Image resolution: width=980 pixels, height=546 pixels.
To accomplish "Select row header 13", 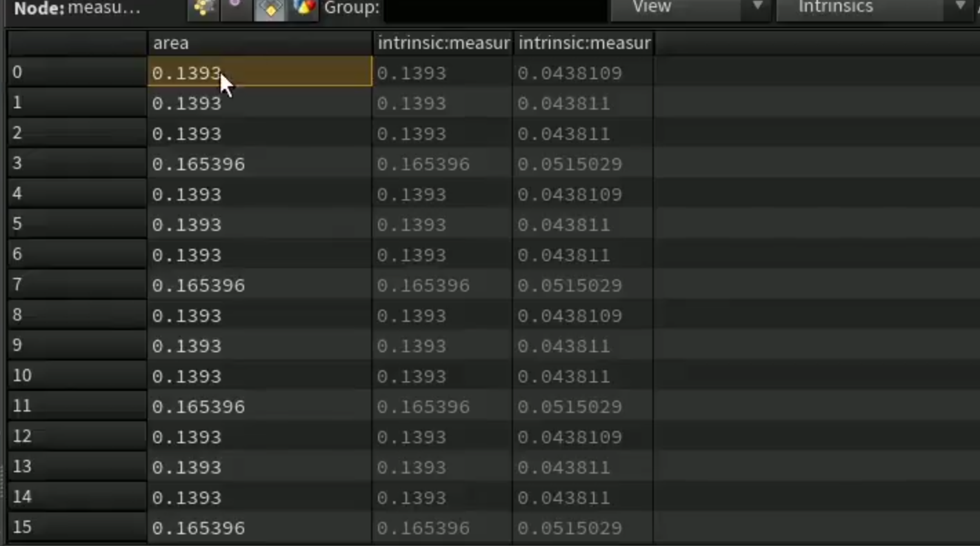I will [x=77, y=466].
